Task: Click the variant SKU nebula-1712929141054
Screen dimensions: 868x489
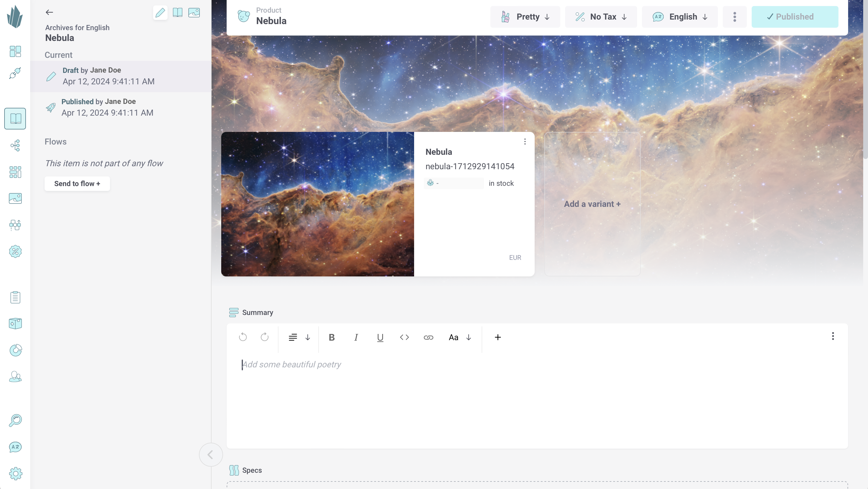Action: click(x=470, y=167)
